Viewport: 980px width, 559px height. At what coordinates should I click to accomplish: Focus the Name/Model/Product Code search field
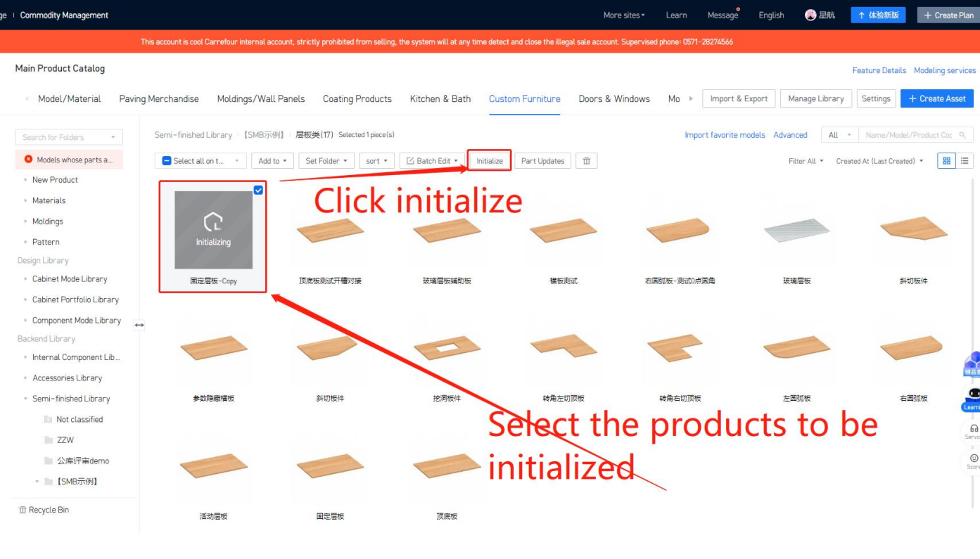[x=917, y=135]
